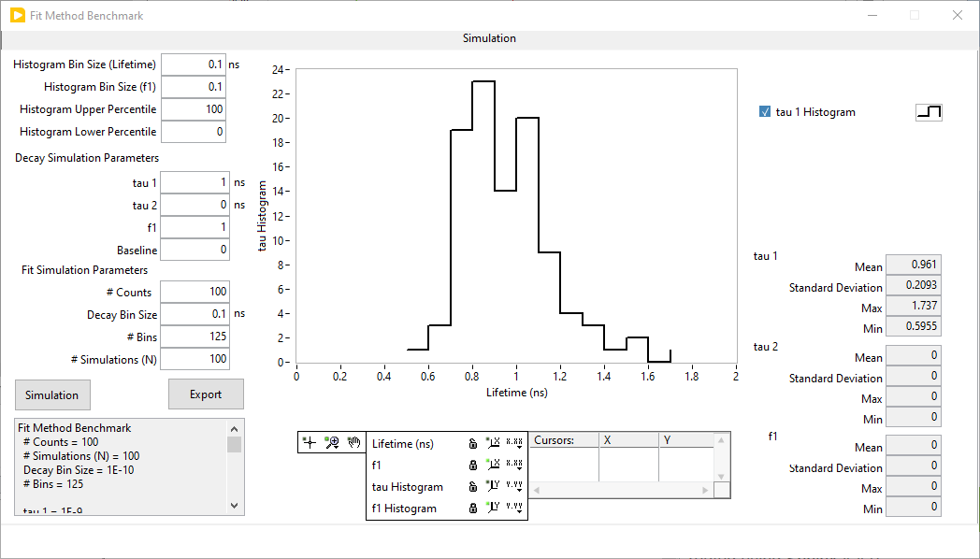
Task: Autoscale the f1 X axis once
Action: (493, 464)
